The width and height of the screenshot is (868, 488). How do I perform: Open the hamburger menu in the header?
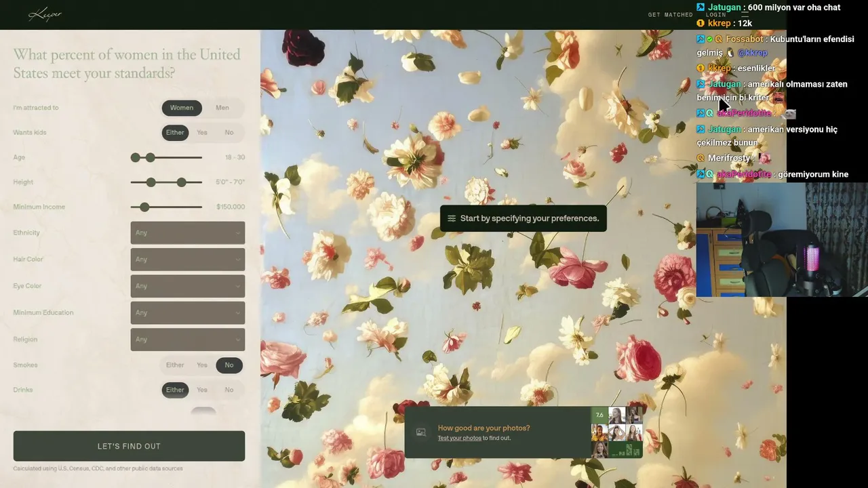coord(745,14)
